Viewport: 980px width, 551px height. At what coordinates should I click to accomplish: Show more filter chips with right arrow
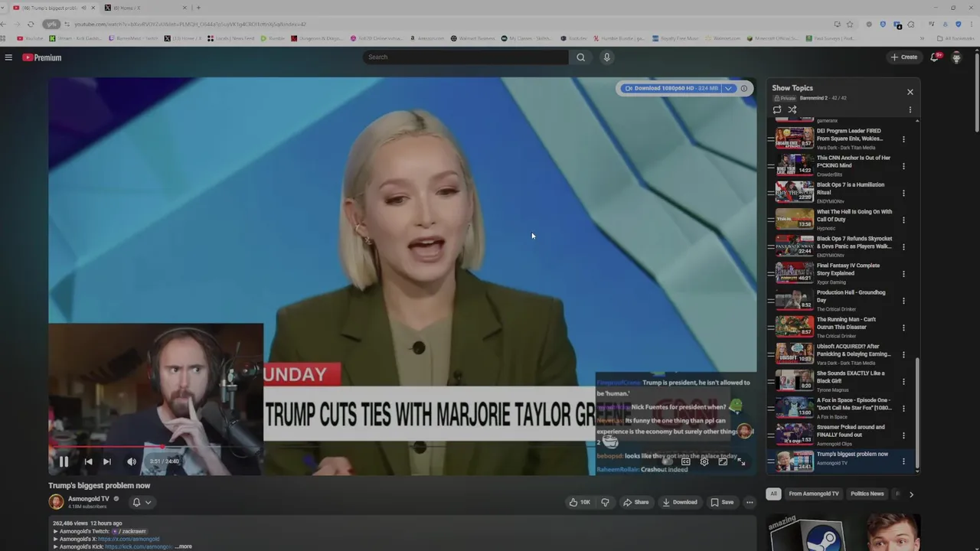(x=911, y=494)
